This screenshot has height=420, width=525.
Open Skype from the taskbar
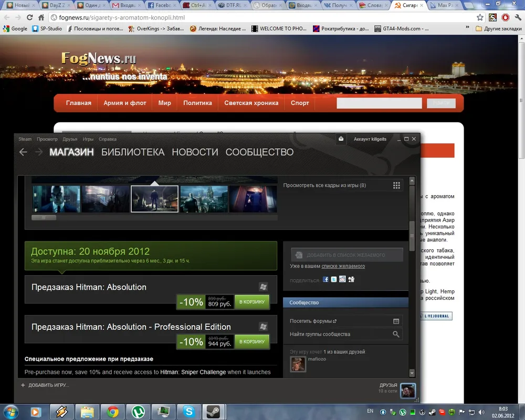coord(189,412)
